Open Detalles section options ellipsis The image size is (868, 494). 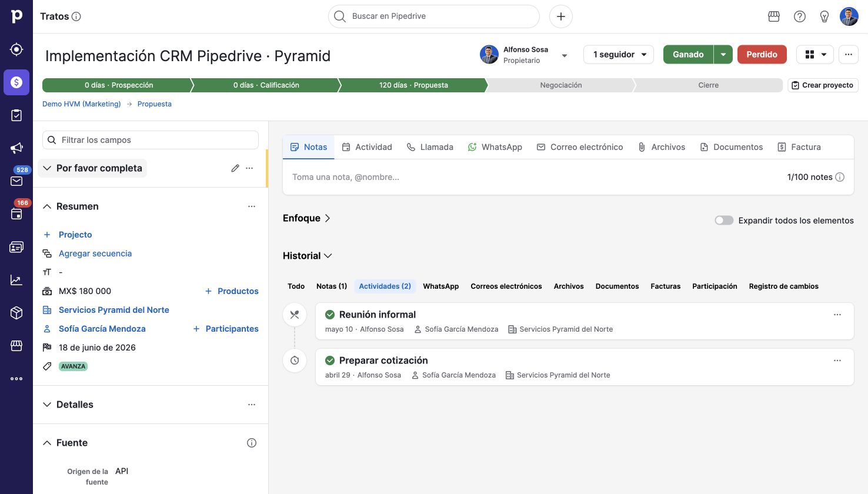(252, 405)
